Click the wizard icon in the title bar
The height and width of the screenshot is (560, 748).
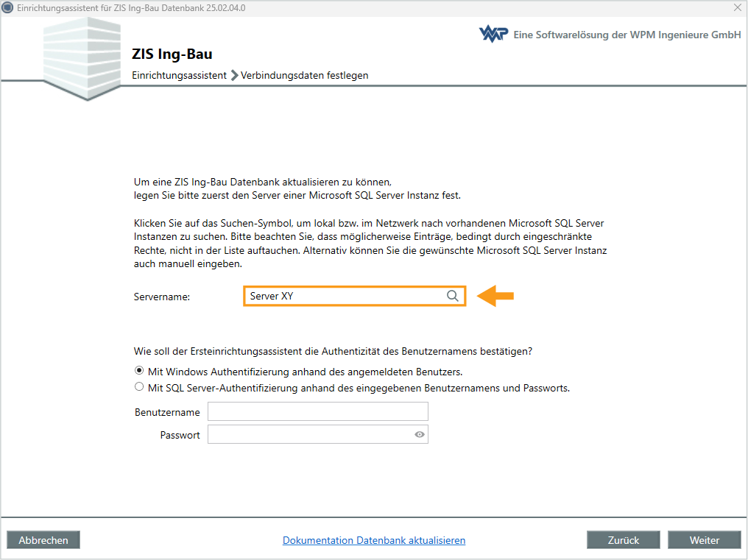click(x=8, y=7)
